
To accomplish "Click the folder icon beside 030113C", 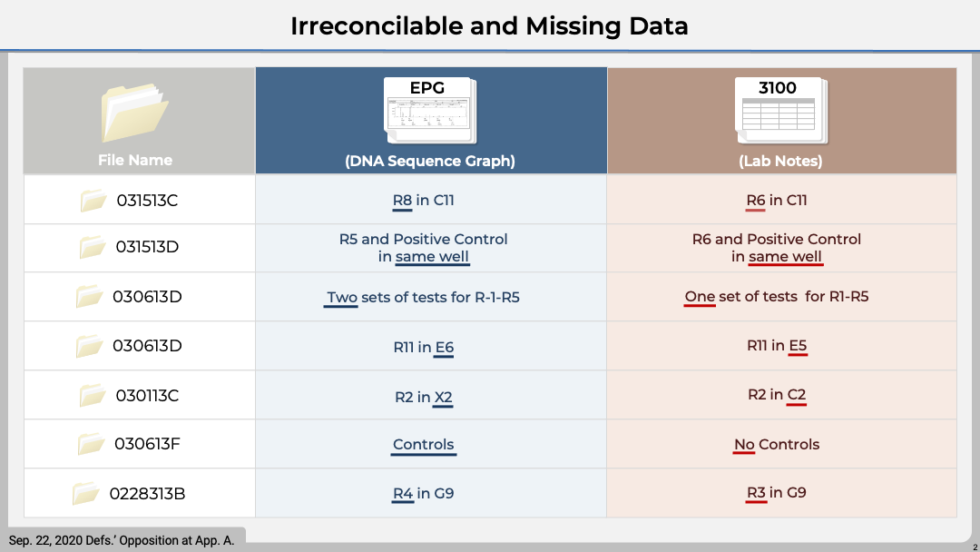I will pos(93,395).
